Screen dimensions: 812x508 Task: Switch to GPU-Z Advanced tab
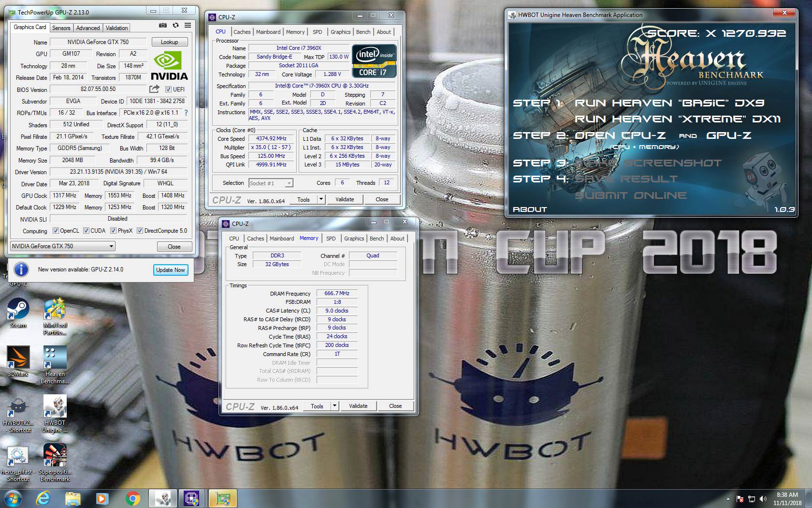pos(88,28)
